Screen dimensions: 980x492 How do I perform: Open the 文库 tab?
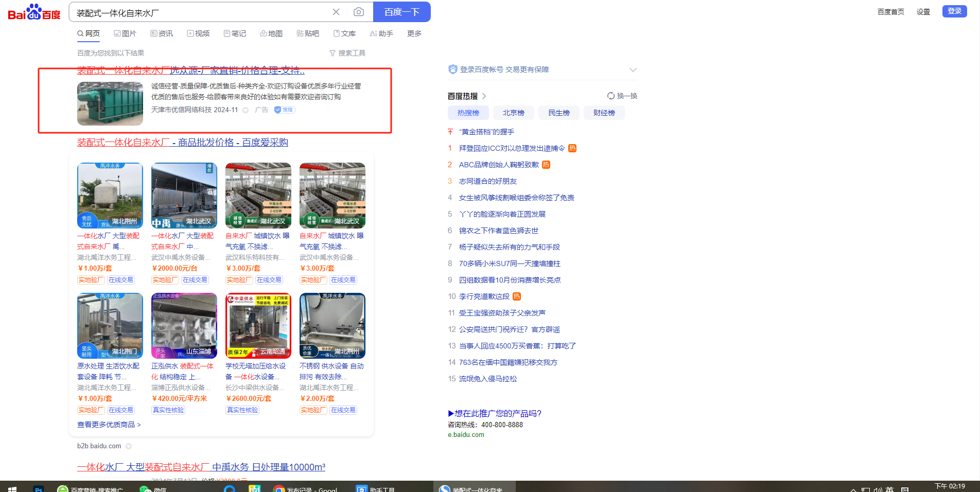[344, 33]
